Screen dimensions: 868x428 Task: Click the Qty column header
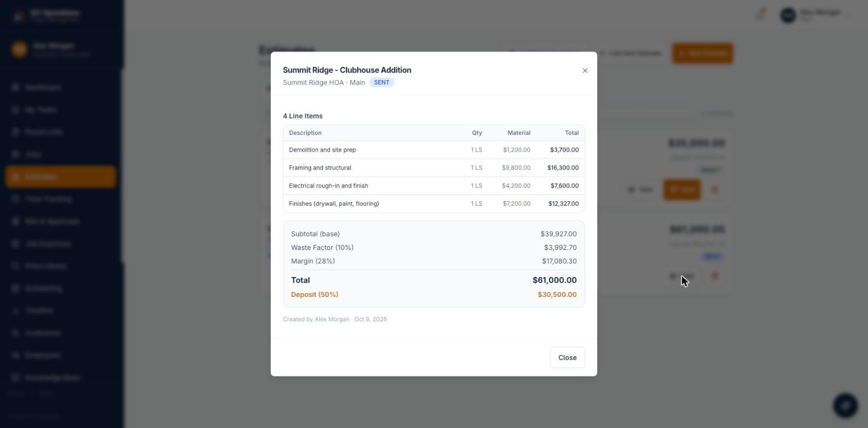[477, 133]
